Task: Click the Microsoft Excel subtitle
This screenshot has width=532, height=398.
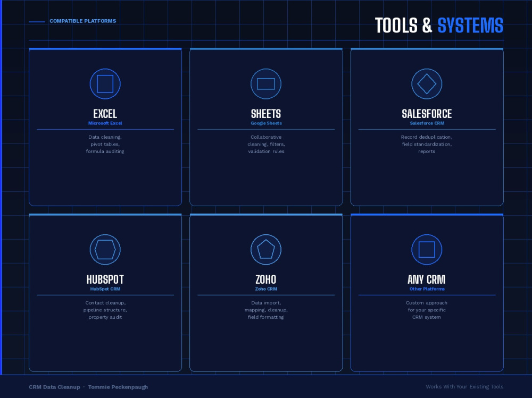Action: 105,123
